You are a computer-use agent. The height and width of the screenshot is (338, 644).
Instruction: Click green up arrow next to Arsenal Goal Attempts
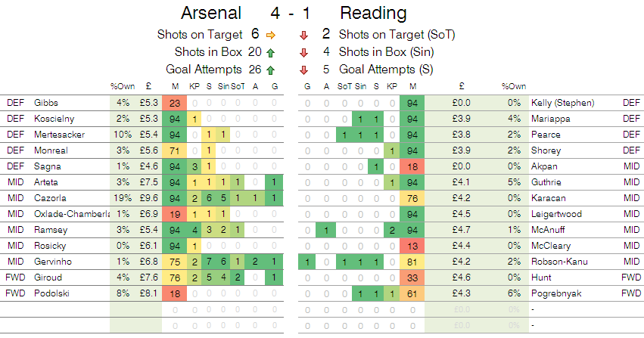270,70
